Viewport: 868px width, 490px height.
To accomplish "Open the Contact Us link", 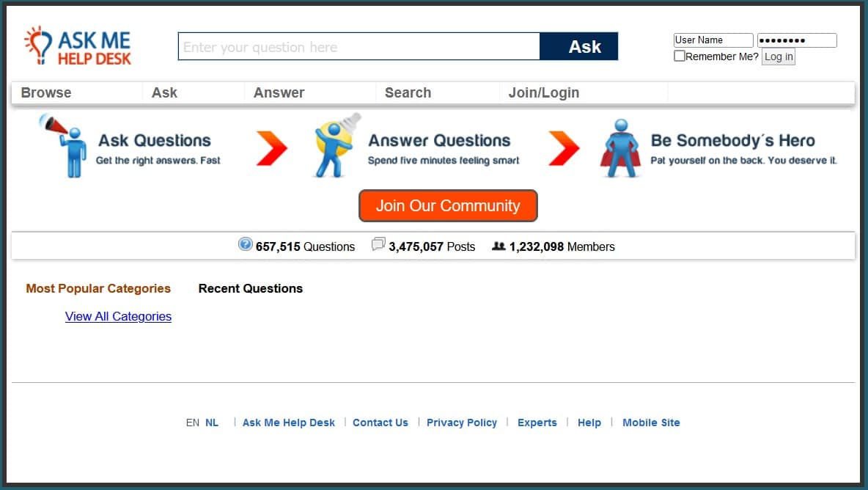I will (380, 423).
